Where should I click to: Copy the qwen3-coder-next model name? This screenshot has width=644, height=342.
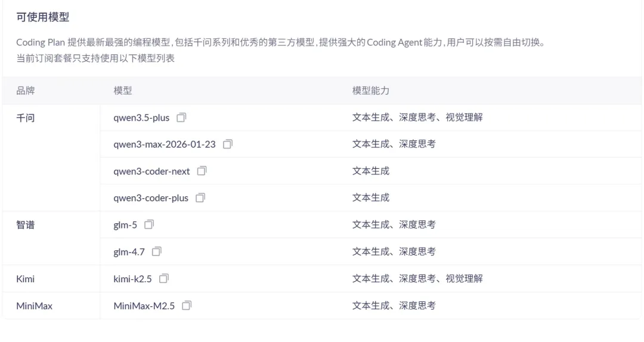click(202, 171)
